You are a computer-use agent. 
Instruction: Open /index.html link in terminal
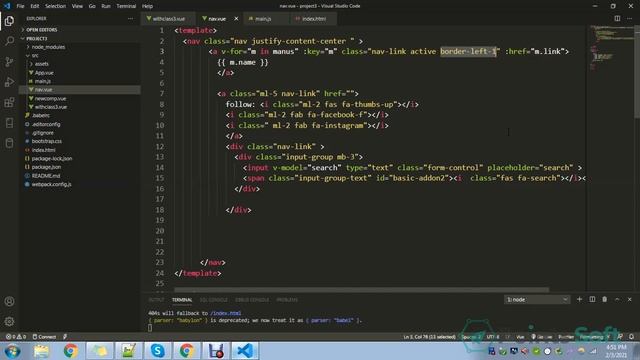pyautogui.click(x=226, y=313)
